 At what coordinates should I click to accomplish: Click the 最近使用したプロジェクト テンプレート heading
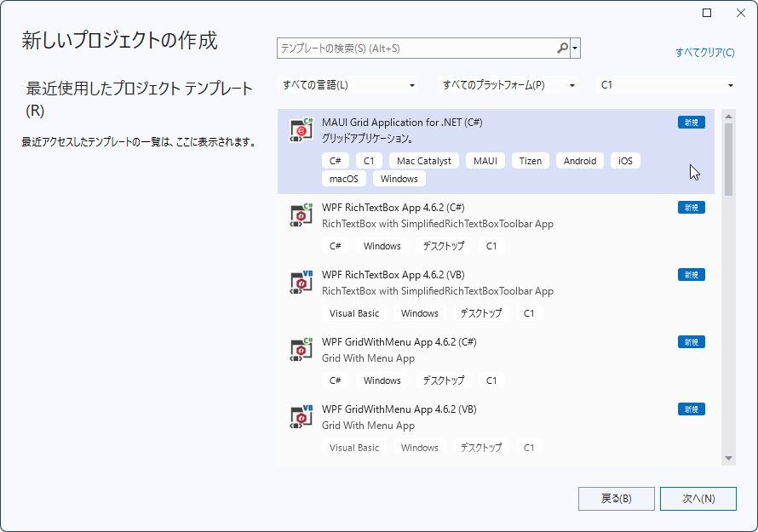pos(139,99)
